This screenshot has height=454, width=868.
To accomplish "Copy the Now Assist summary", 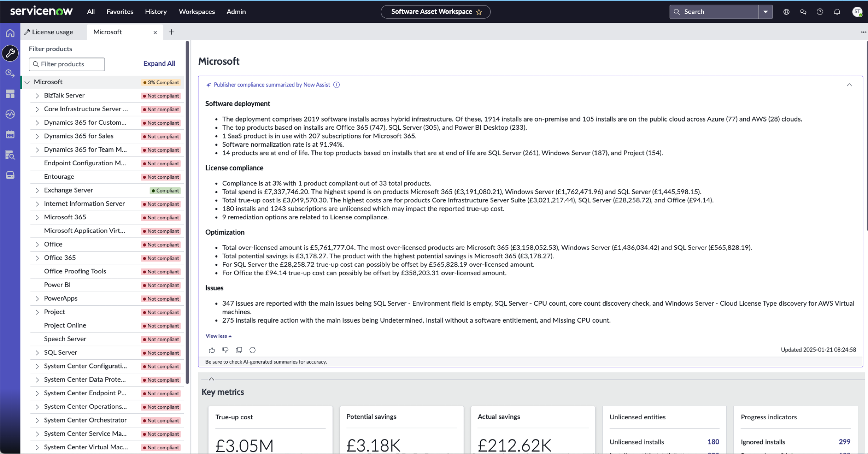I will (x=239, y=350).
